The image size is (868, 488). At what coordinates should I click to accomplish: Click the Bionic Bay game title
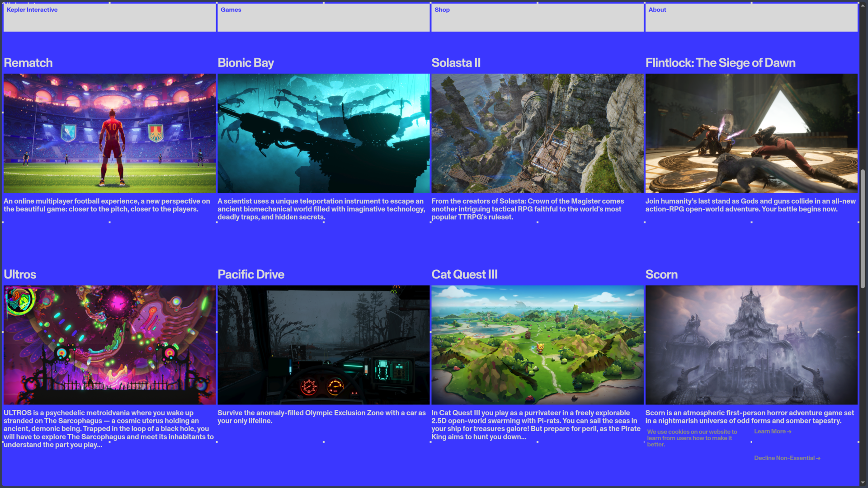tap(245, 63)
